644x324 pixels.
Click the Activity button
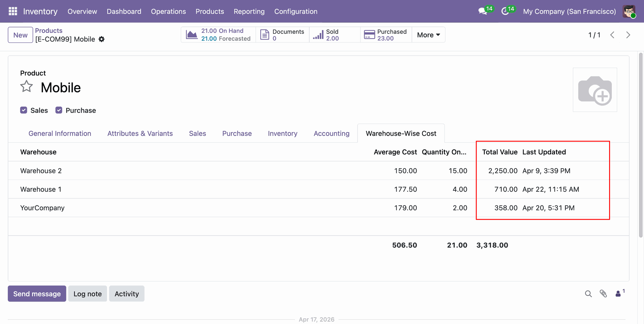(127, 294)
